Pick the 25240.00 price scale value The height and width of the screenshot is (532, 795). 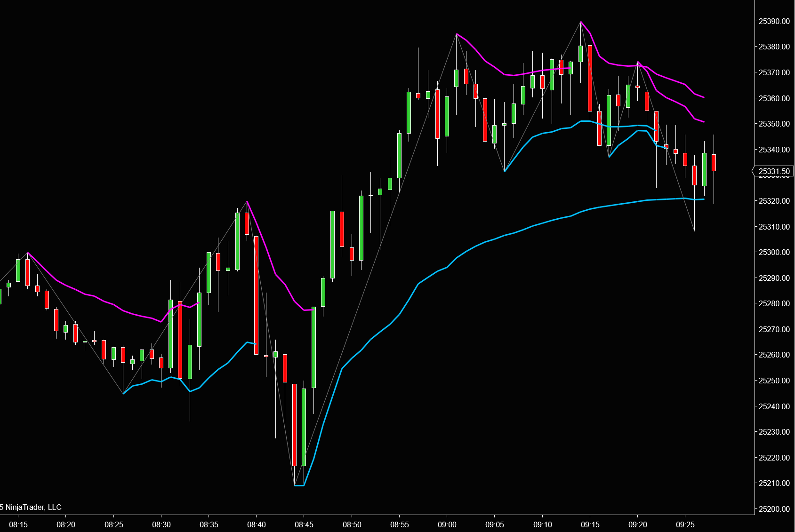coord(774,406)
